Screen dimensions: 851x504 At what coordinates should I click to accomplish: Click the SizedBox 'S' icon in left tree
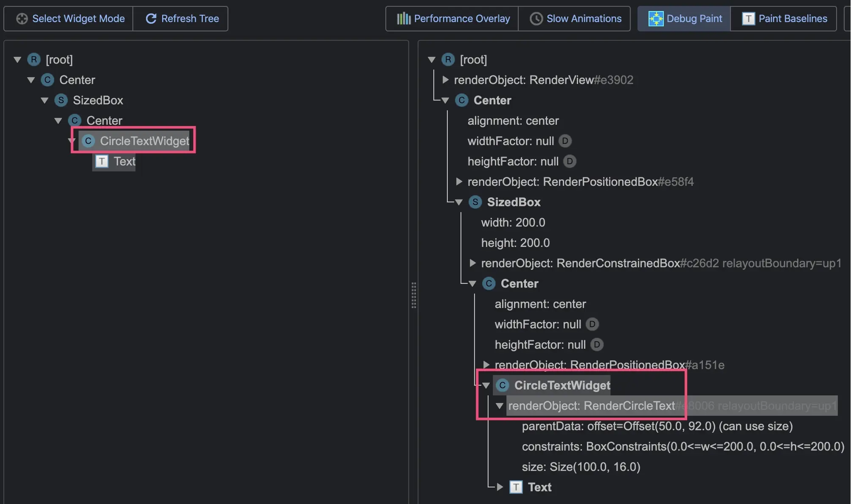(x=61, y=100)
